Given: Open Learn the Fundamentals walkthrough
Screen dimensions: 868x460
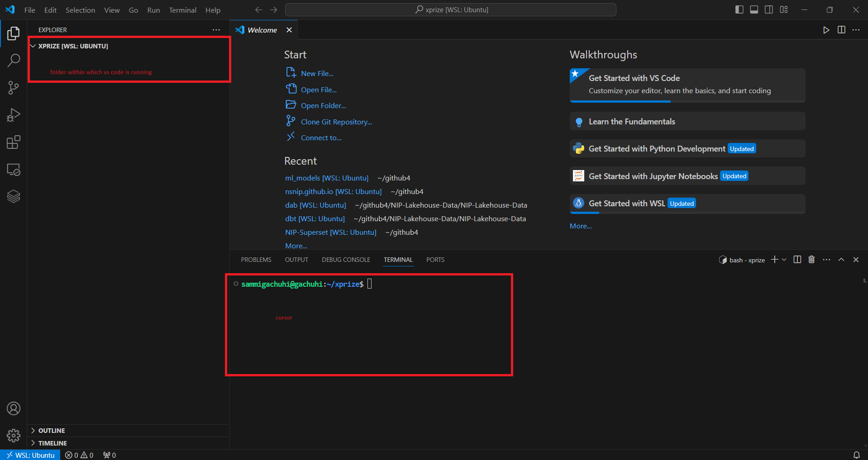Looking at the screenshot, I should (687, 121).
